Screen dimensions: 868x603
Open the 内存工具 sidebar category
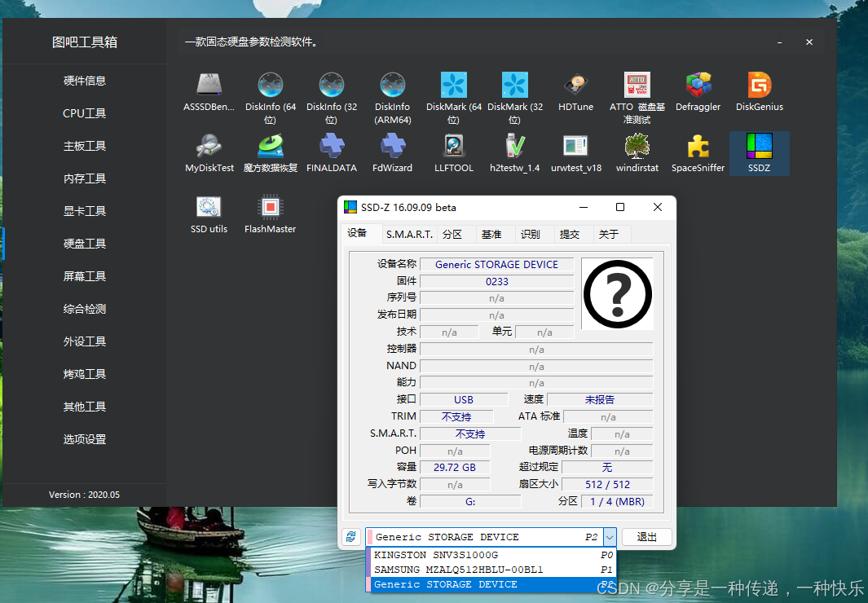pos(84,178)
